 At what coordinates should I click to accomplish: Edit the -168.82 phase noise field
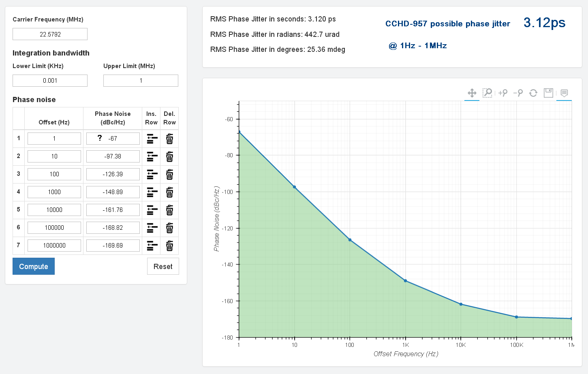113,228
